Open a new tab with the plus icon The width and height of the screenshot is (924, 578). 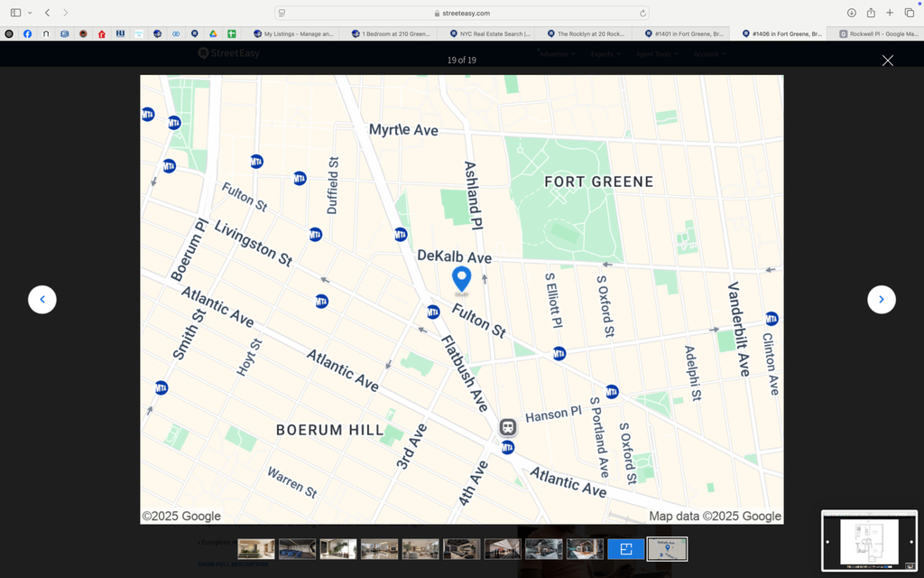point(890,13)
